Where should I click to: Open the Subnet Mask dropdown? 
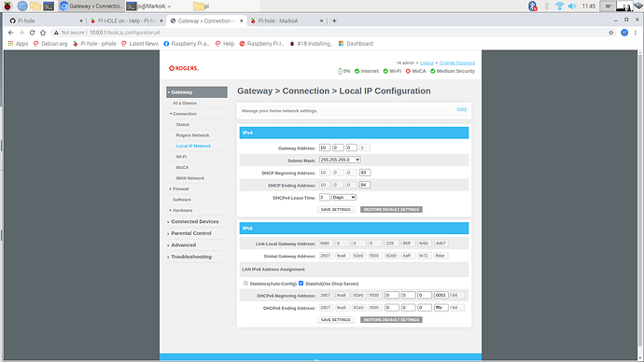pyautogui.click(x=340, y=160)
